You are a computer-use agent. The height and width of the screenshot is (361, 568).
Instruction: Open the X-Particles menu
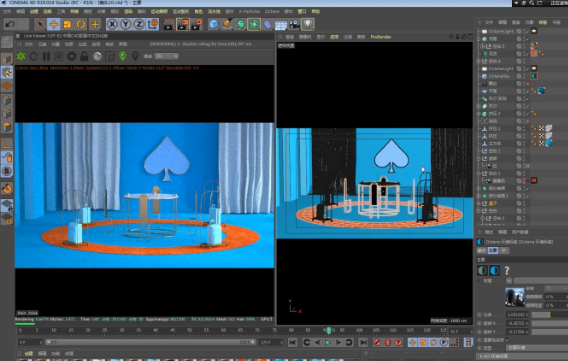pos(249,12)
